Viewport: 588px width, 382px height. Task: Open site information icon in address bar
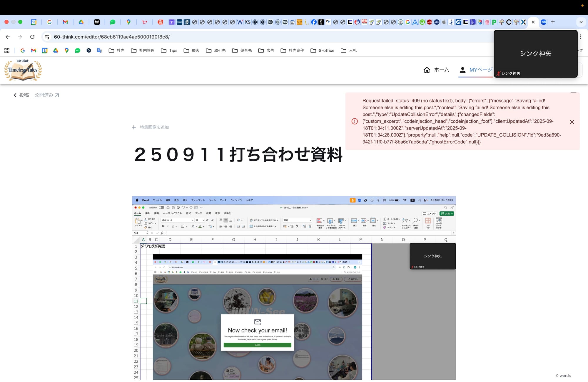point(47,37)
